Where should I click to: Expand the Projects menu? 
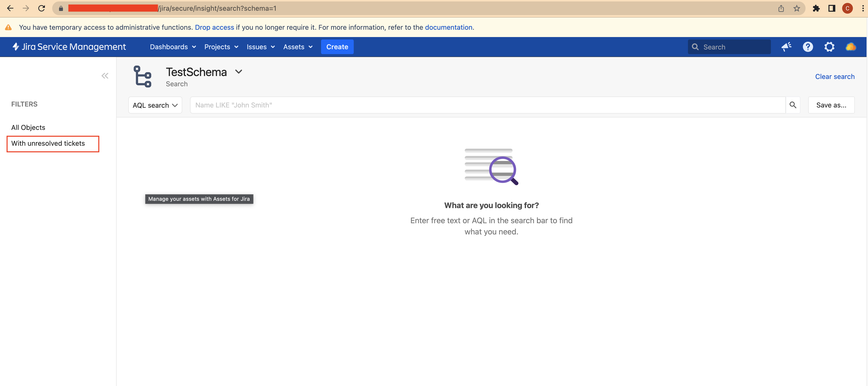[221, 47]
